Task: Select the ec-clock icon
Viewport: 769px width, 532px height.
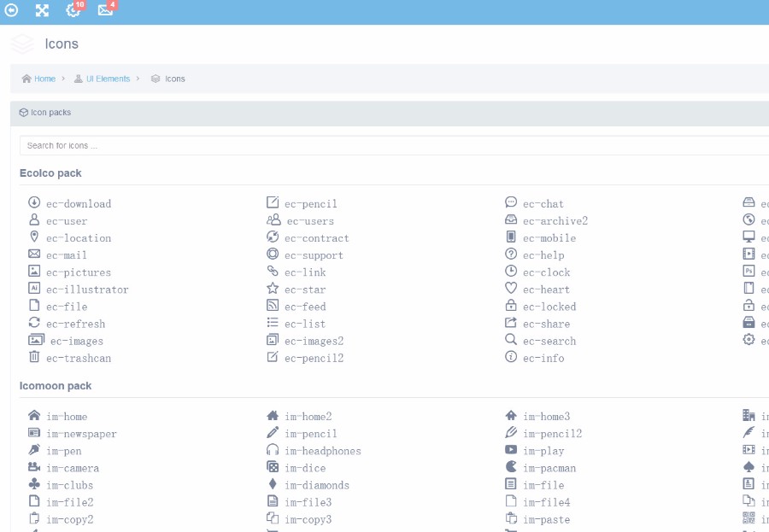Action: tap(511, 271)
